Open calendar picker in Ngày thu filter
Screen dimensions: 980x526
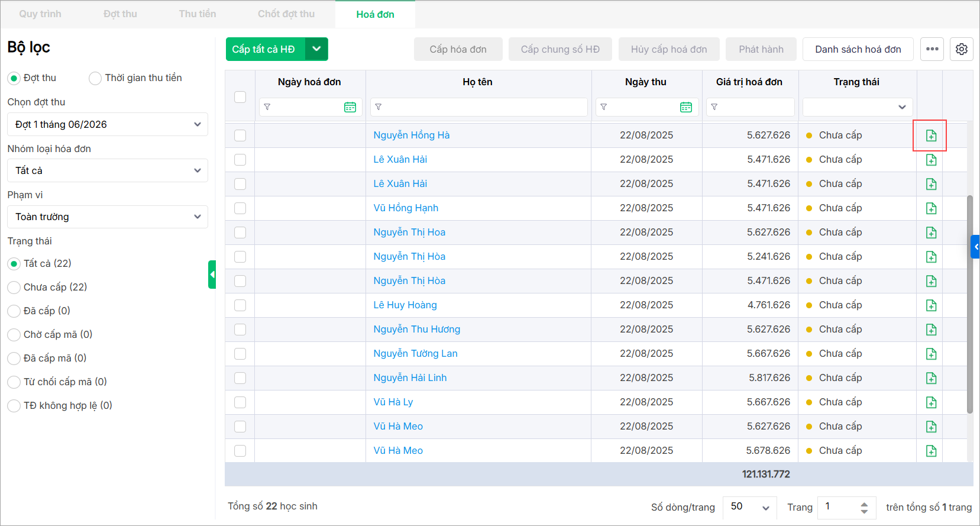(x=686, y=107)
